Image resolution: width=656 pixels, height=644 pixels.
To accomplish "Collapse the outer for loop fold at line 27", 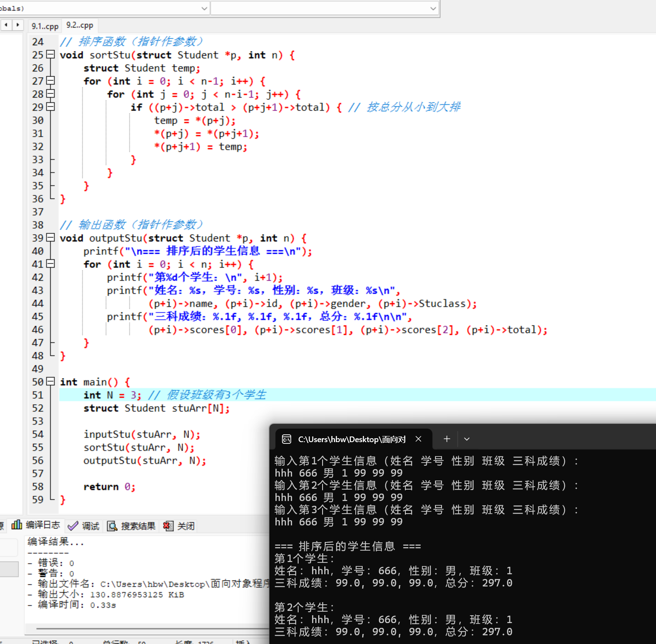I will (51, 81).
